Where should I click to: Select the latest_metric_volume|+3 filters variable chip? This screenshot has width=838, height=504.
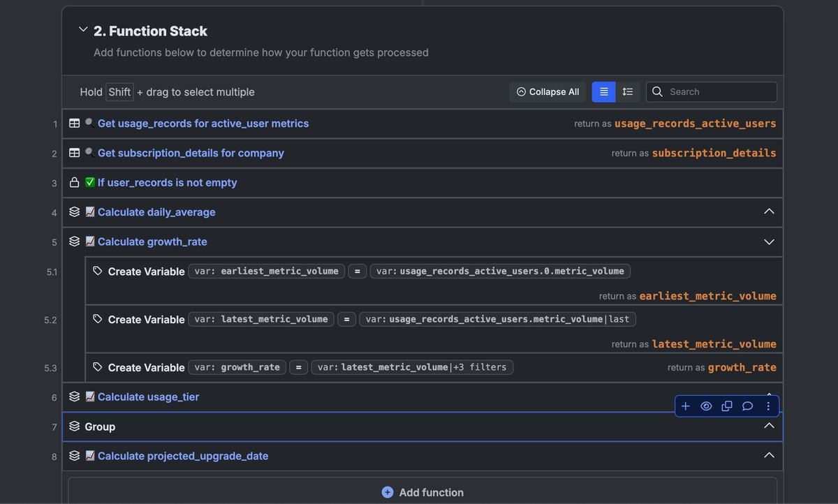coord(411,366)
